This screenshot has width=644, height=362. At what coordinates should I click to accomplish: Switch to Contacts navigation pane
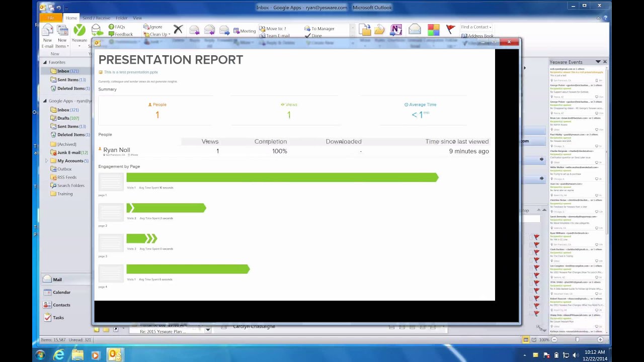[x=66, y=305]
